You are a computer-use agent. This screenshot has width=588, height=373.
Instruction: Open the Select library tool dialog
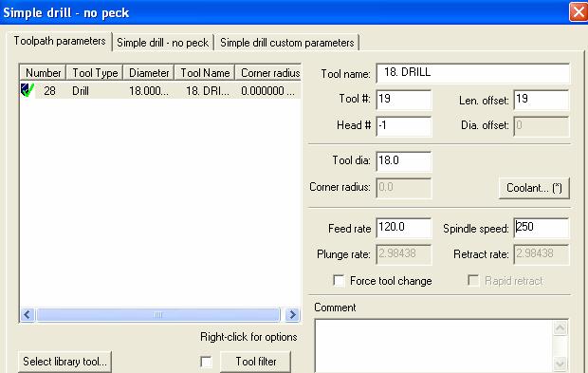pos(64,362)
